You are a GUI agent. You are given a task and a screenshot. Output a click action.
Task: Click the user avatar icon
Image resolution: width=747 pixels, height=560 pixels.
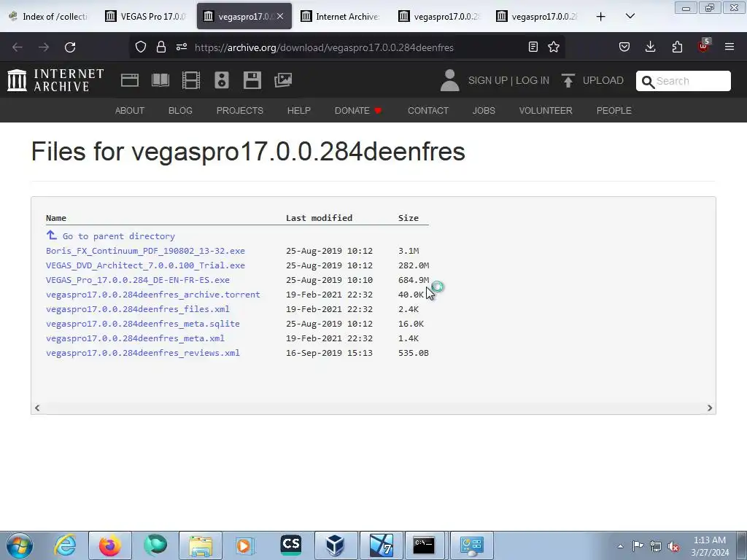point(449,80)
